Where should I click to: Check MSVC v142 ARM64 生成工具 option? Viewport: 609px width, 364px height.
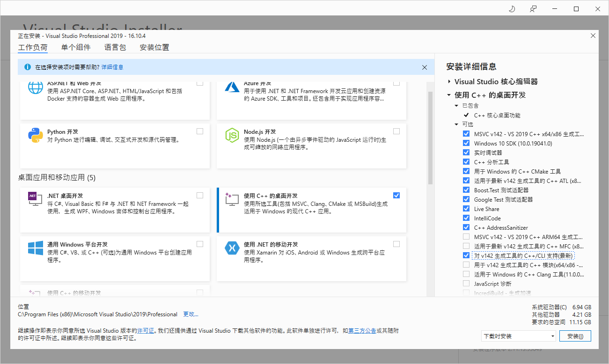click(466, 237)
